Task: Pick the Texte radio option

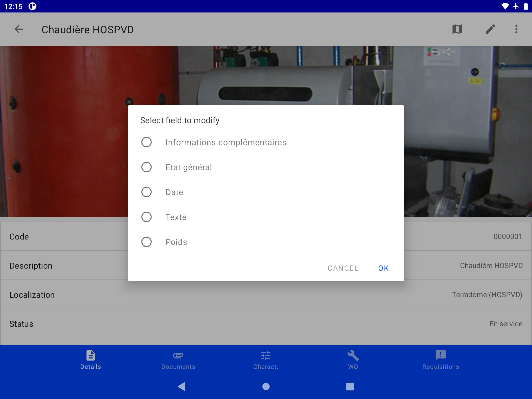Action: pos(147,217)
